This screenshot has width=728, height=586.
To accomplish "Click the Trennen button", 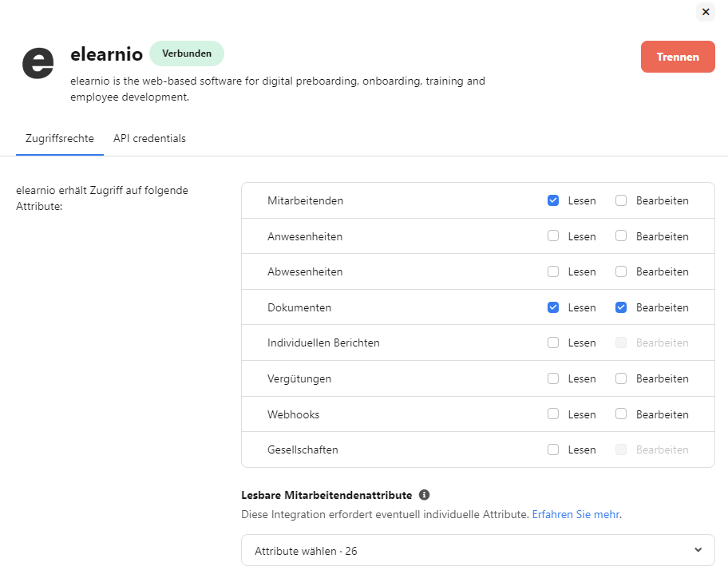I will point(678,57).
